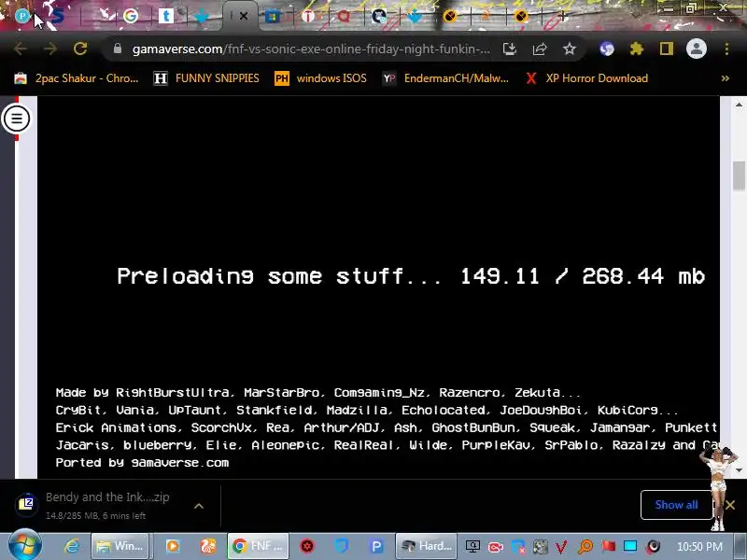Click the orange magnifier tray icon
Viewport: 747px width, 560px height.
click(585, 547)
